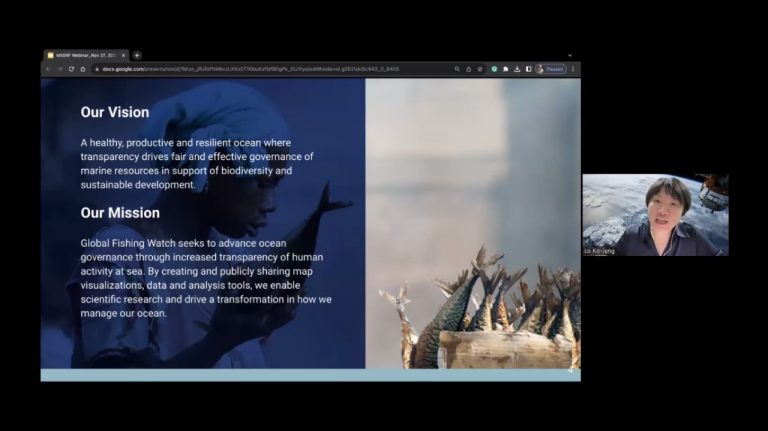Viewport: 768px width, 431px height.
Task: Open the Extensions puzzle menu
Action: coord(505,69)
